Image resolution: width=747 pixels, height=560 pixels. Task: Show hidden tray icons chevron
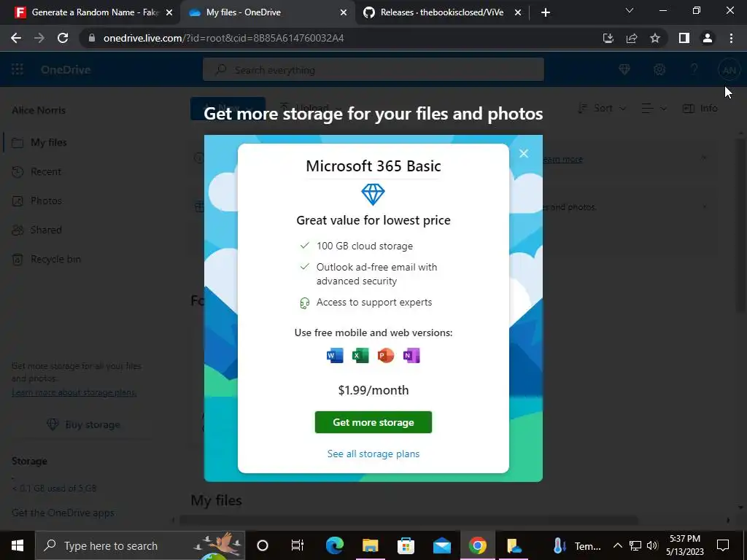617,545
